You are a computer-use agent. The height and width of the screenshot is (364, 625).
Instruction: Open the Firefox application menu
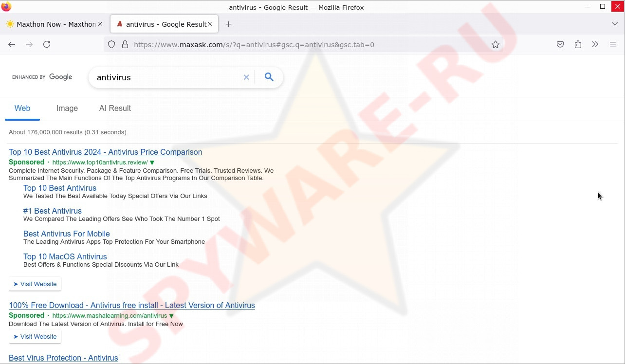(x=613, y=44)
